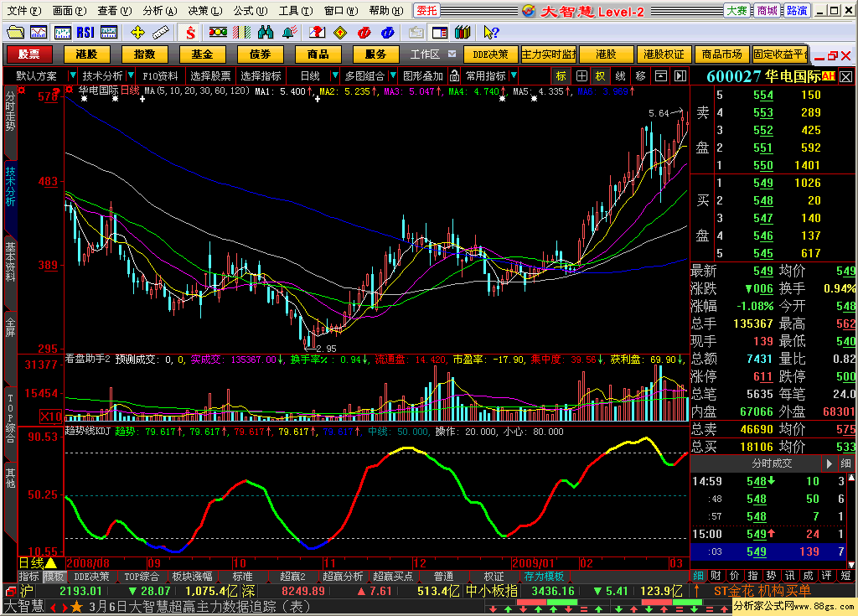The height and width of the screenshot is (616, 858).
Task: Click the 5.64 high price label on chart
Action: point(659,113)
